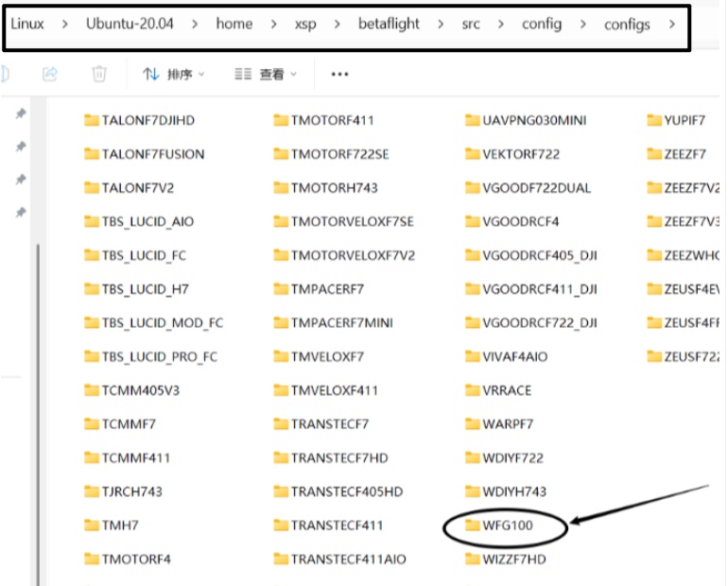Open the three-dot more options menu
Viewport: 728px width, 586px height.
[x=340, y=74]
